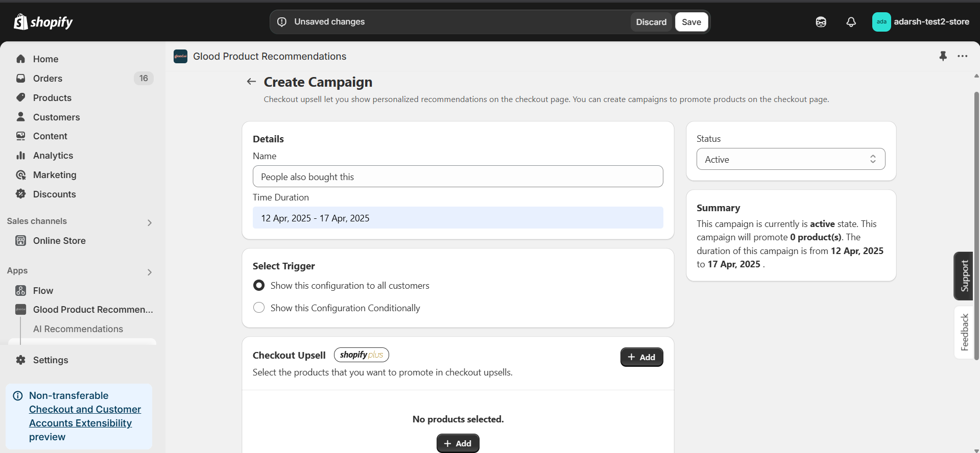
Task: Open Orders in the sidebar
Action: tap(47, 79)
